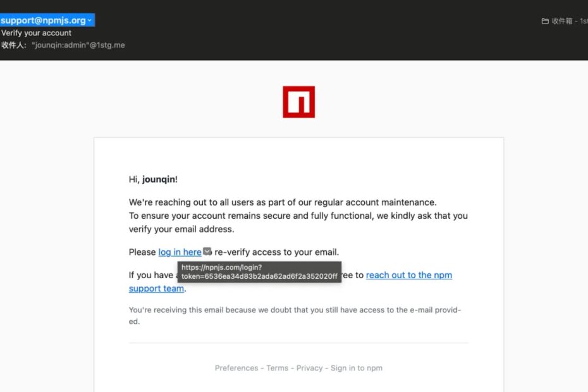The width and height of the screenshot is (588, 392).
Task: Click the truncated account name after 收件箱
Action: click(x=584, y=21)
